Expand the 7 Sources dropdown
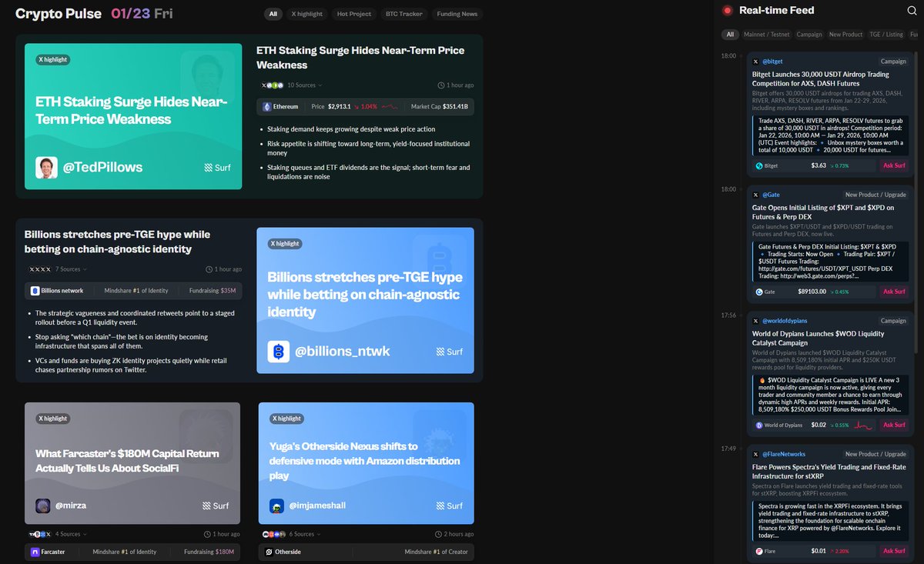 (71, 269)
